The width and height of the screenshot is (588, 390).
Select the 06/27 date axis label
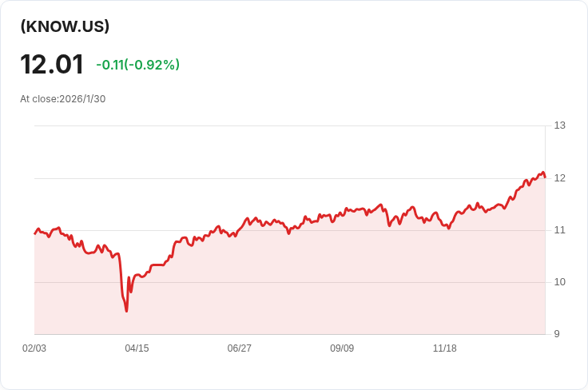click(239, 348)
